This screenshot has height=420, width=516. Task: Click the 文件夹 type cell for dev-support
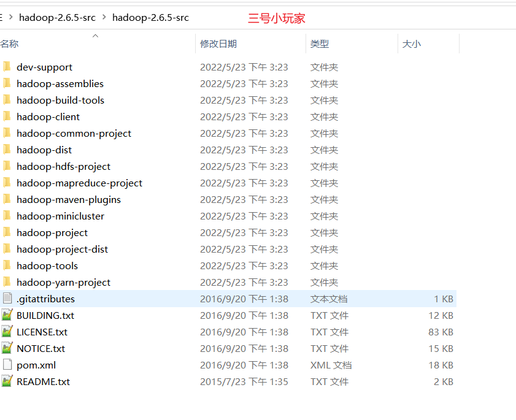(324, 67)
